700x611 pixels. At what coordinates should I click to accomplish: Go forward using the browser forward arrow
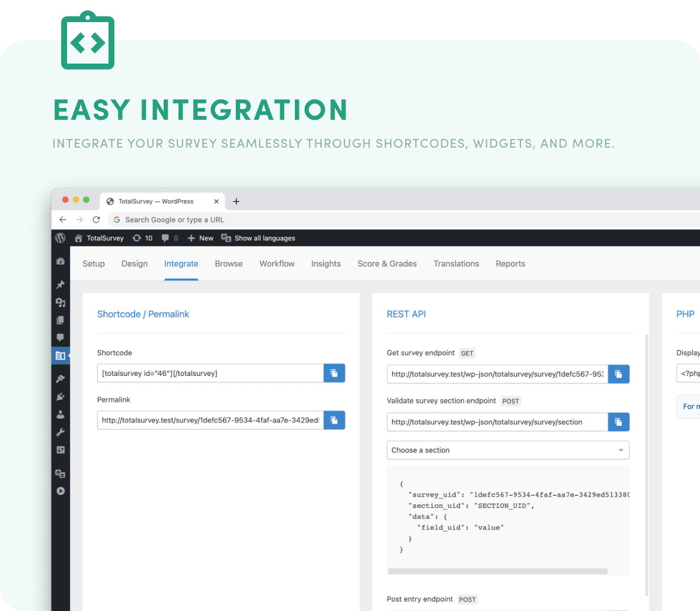tap(80, 220)
